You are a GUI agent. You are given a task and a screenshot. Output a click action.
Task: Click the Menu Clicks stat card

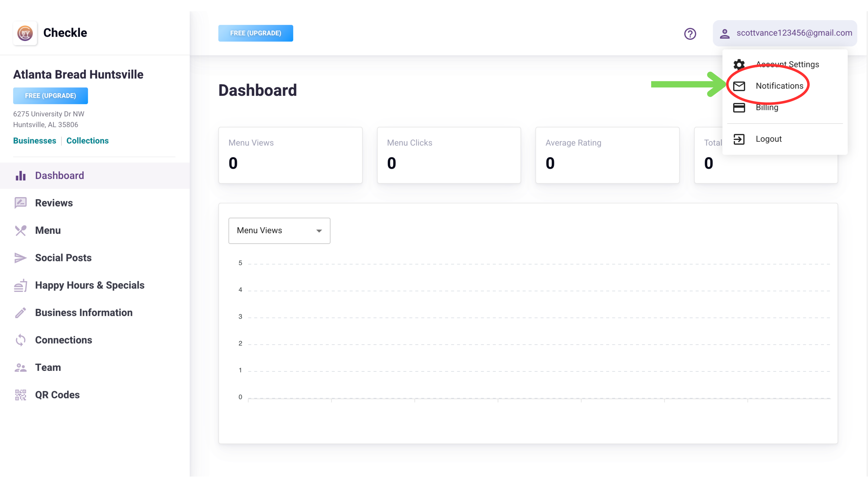pyautogui.click(x=449, y=155)
